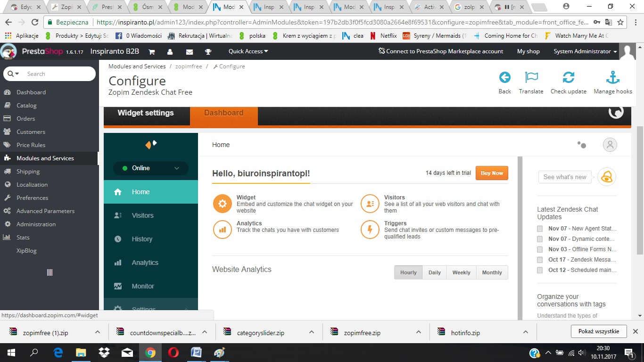The height and width of the screenshot is (362, 644).
Task: Open the Apps grid shortcut in bookmarks bar
Action: click(8, 36)
